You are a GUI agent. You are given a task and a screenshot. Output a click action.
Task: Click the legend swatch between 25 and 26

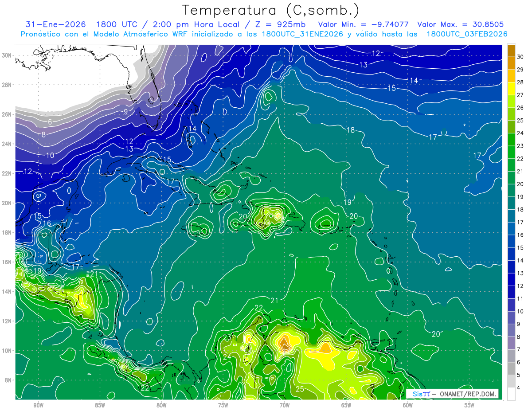512,114
